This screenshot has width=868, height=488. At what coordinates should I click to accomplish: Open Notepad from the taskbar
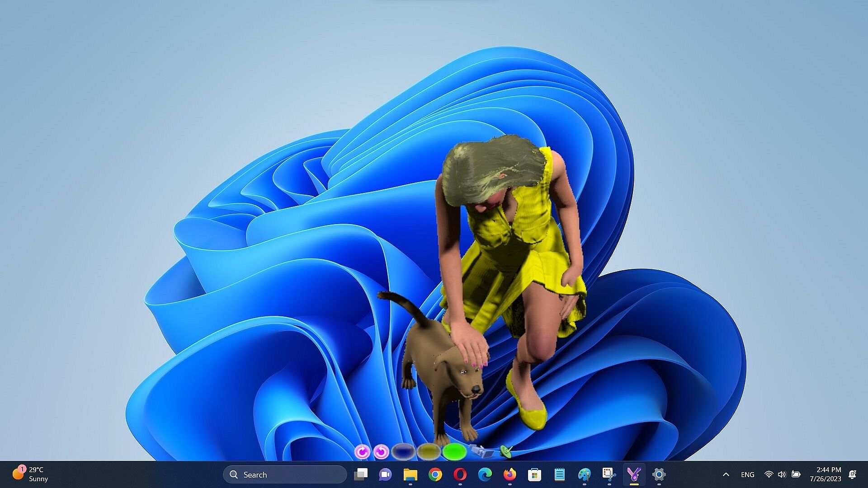559,474
